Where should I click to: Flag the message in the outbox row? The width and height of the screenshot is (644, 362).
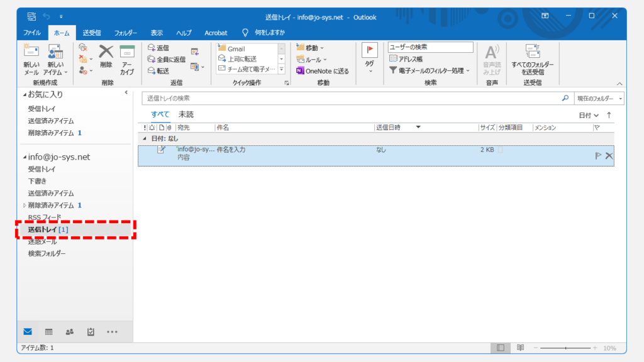tap(598, 155)
